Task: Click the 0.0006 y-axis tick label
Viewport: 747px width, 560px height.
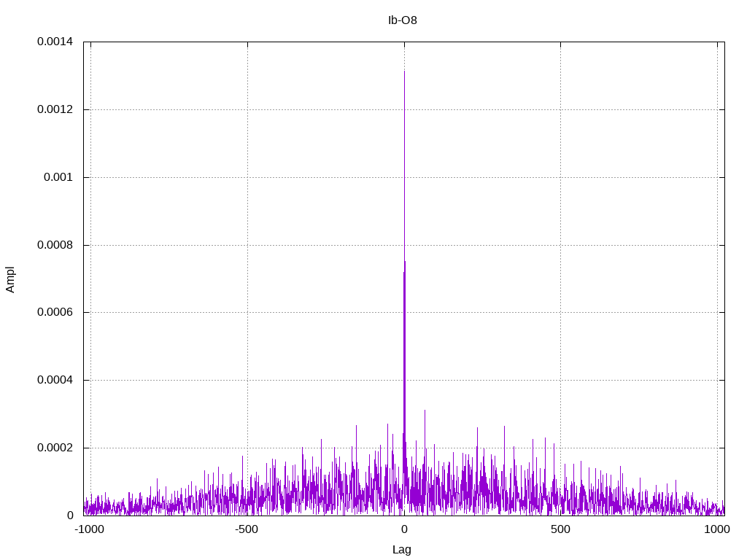Action: [55, 312]
